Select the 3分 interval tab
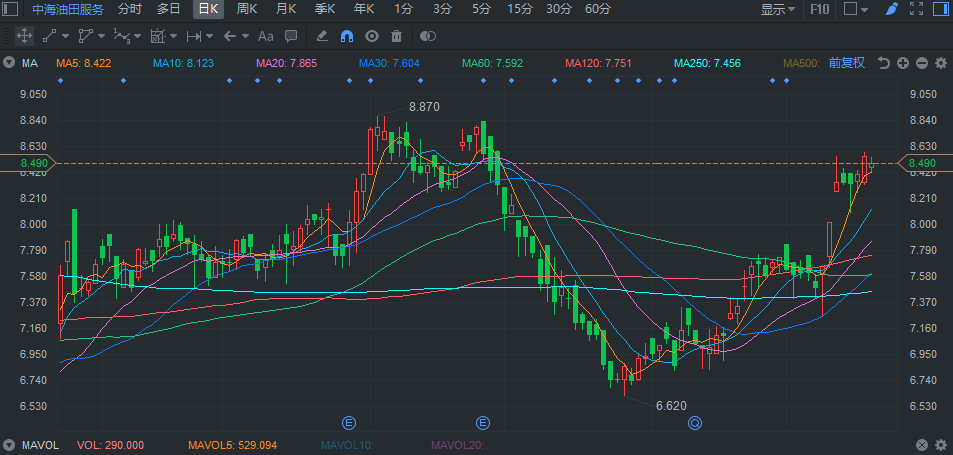953x455 pixels. click(442, 9)
